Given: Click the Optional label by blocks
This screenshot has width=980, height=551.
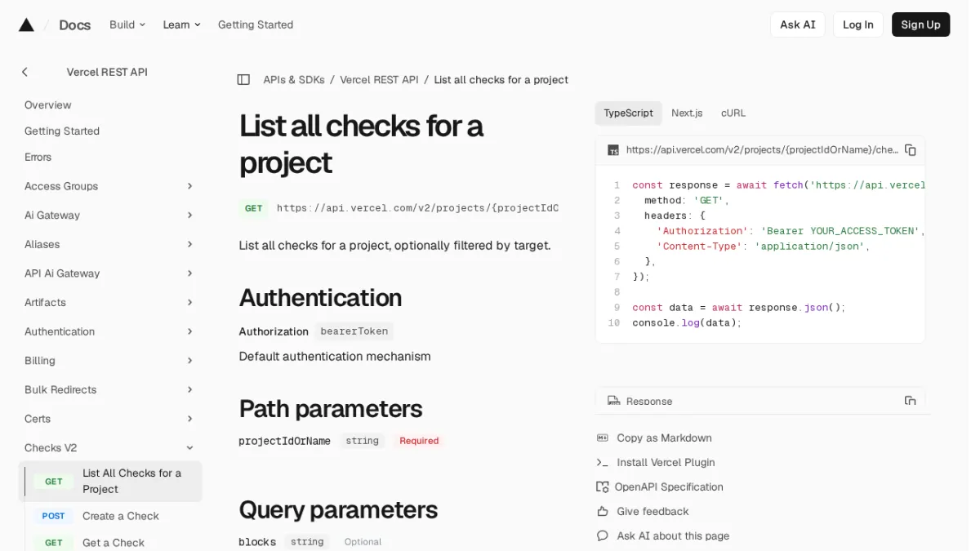Looking at the screenshot, I should point(363,542).
